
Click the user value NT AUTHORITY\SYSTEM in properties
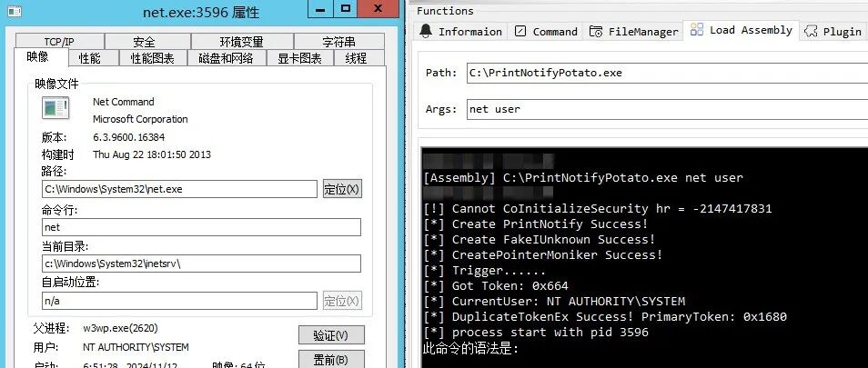[136, 347]
